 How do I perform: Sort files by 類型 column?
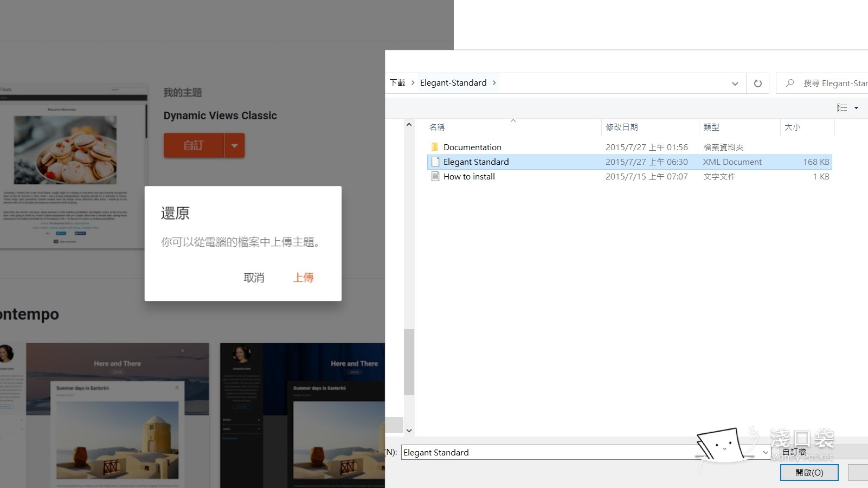[711, 127]
